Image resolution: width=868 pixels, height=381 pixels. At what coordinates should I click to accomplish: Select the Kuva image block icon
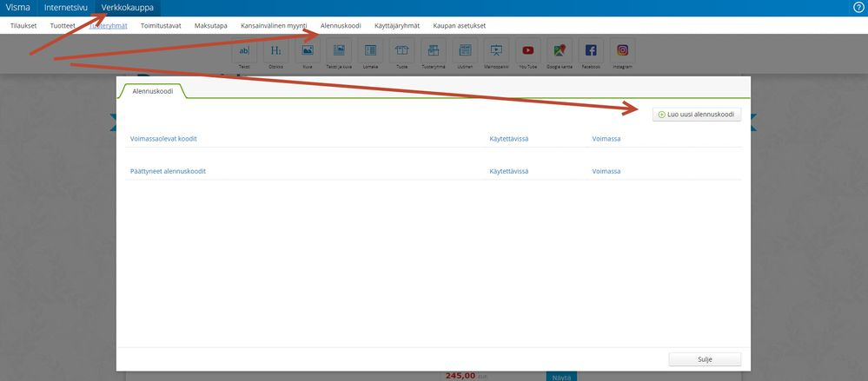tap(308, 50)
